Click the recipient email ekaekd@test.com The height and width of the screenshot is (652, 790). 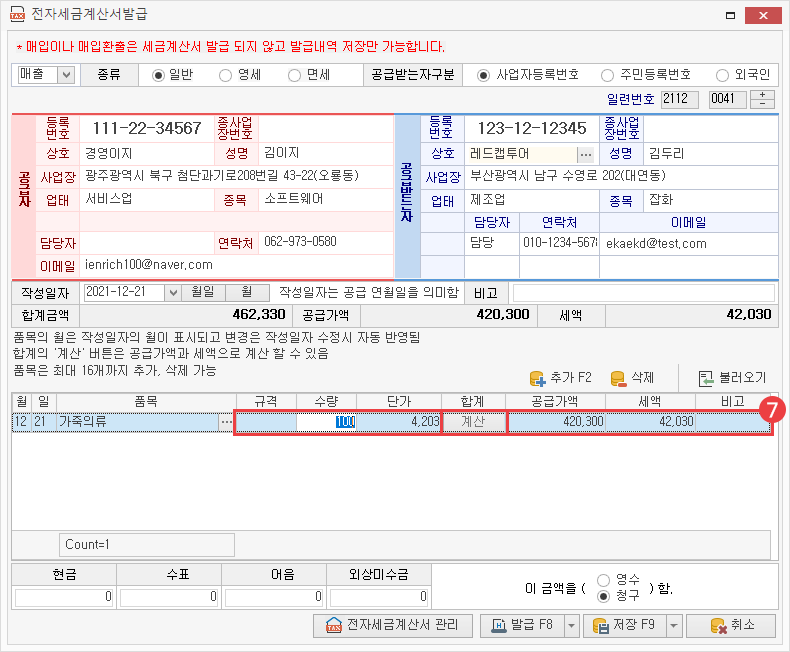656,244
